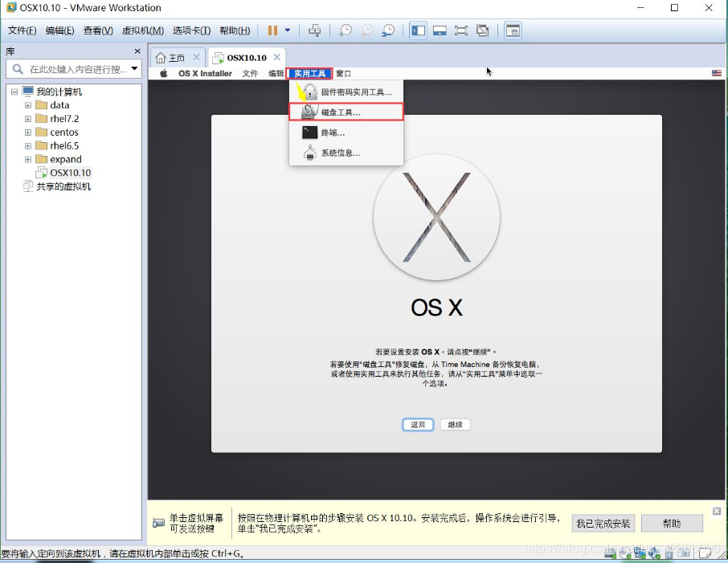Open the 帮助(H) menu

(235, 31)
